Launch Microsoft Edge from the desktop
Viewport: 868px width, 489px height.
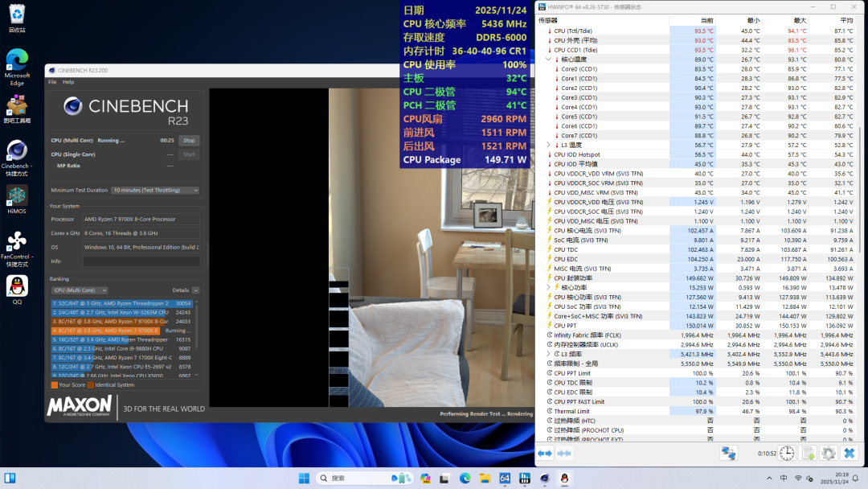pos(17,67)
